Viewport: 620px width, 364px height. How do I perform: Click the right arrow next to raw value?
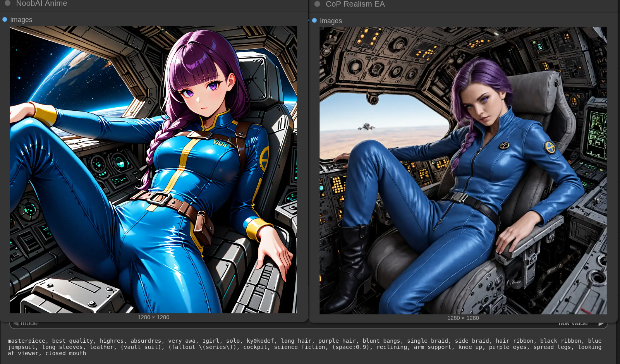pos(601,323)
